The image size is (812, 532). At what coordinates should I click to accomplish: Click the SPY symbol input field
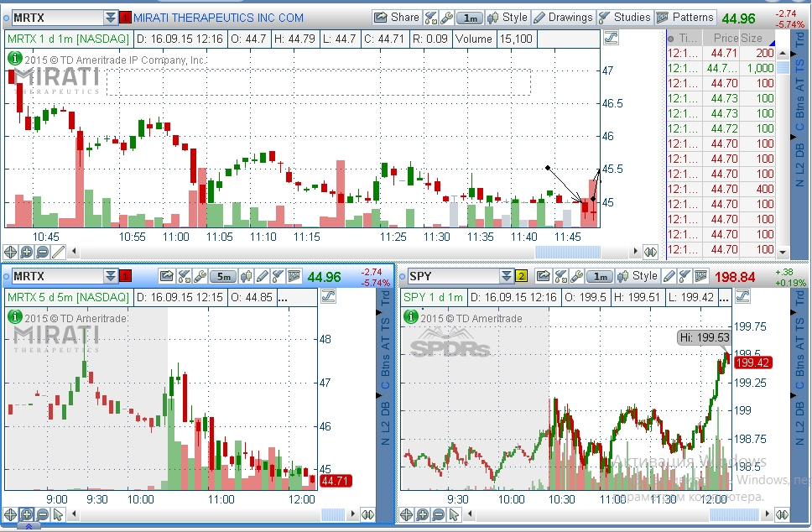(x=454, y=276)
